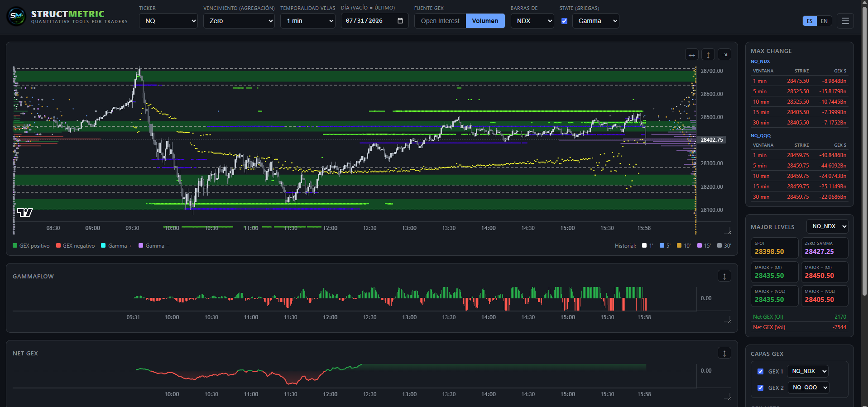Switch language to ES
This screenshot has height=407, width=868.
click(x=810, y=21)
